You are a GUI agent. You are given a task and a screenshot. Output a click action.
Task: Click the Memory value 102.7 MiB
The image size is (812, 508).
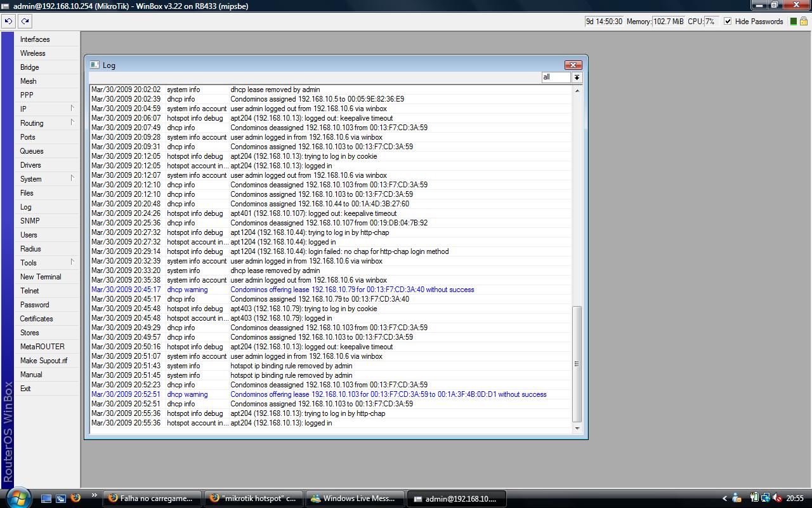(x=669, y=21)
